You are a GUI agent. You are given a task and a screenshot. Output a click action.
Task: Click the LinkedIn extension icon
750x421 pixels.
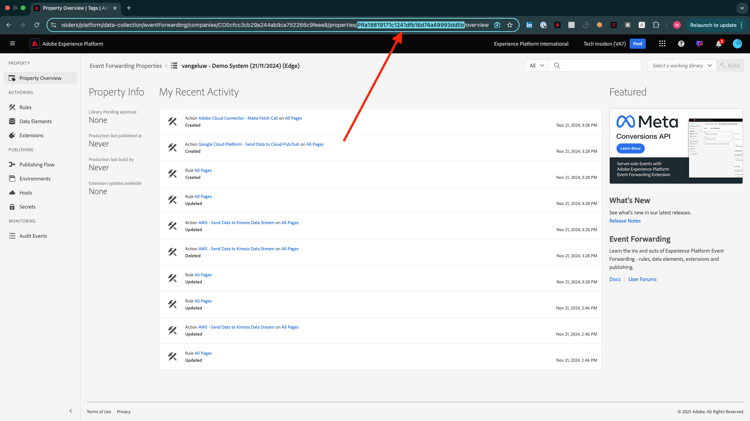pos(529,25)
